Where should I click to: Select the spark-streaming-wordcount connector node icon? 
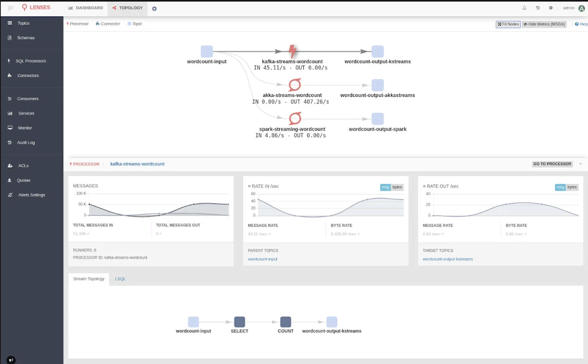coord(294,118)
